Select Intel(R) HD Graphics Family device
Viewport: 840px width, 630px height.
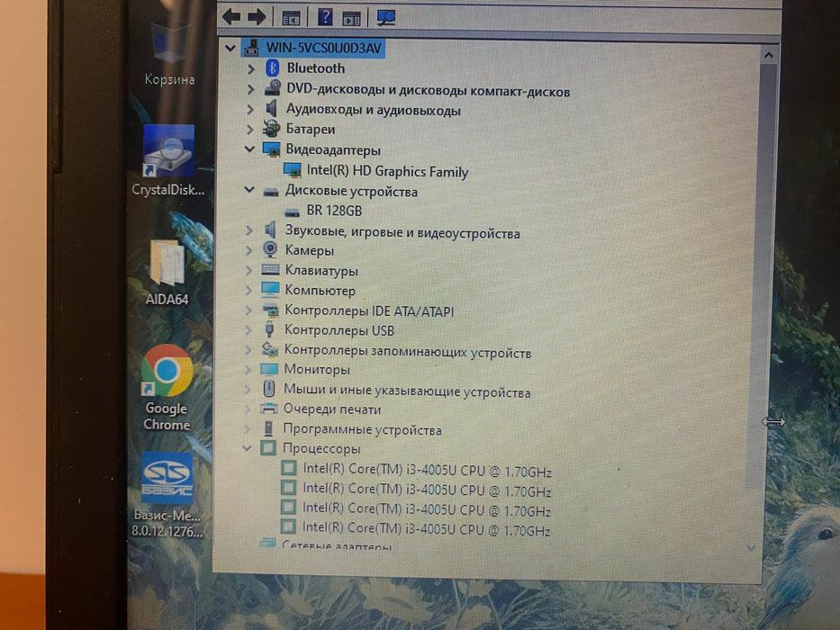tap(387, 171)
